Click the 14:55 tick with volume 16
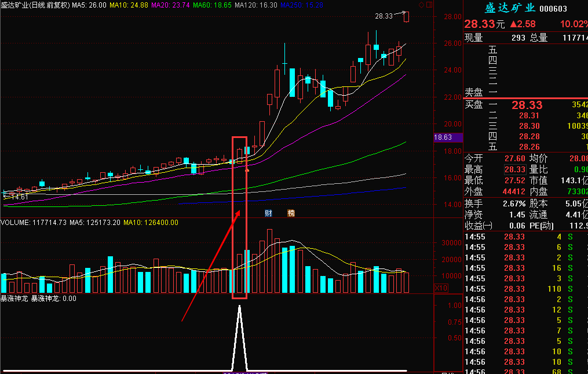 click(x=526, y=268)
